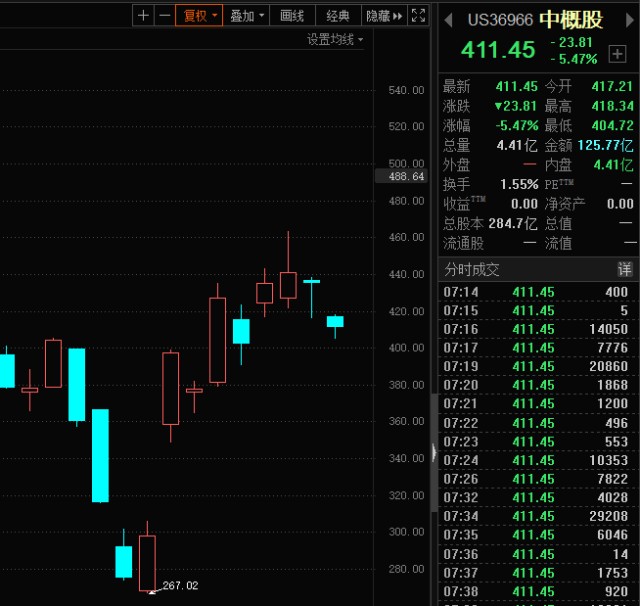Screen dimensions: 640x606
Task: Open the 复权 dropdown
Action: click(x=198, y=15)
